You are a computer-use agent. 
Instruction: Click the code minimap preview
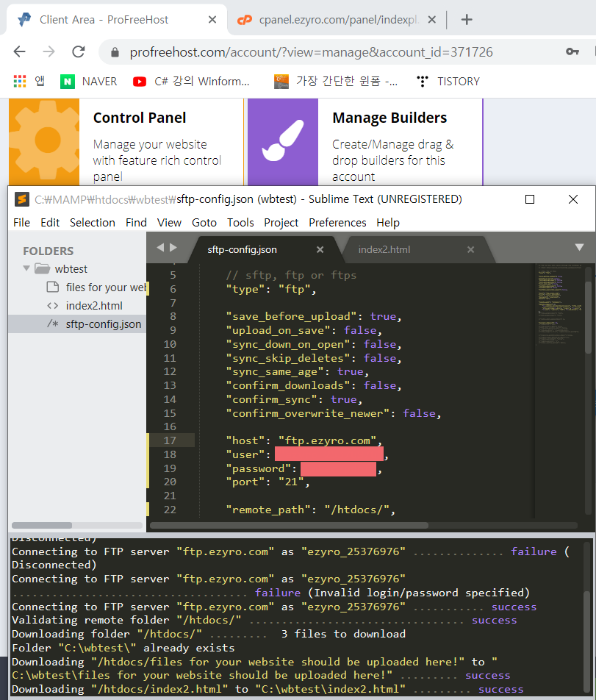tap(560, 304)
